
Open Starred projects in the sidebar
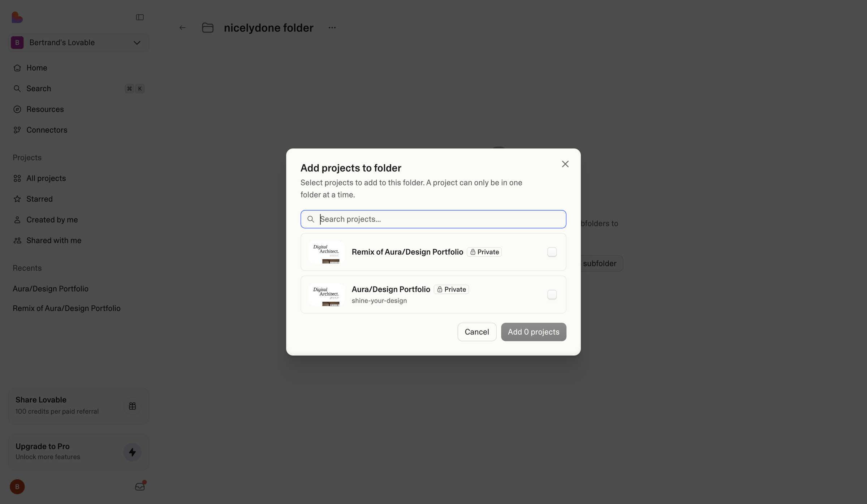click(39, 199)
